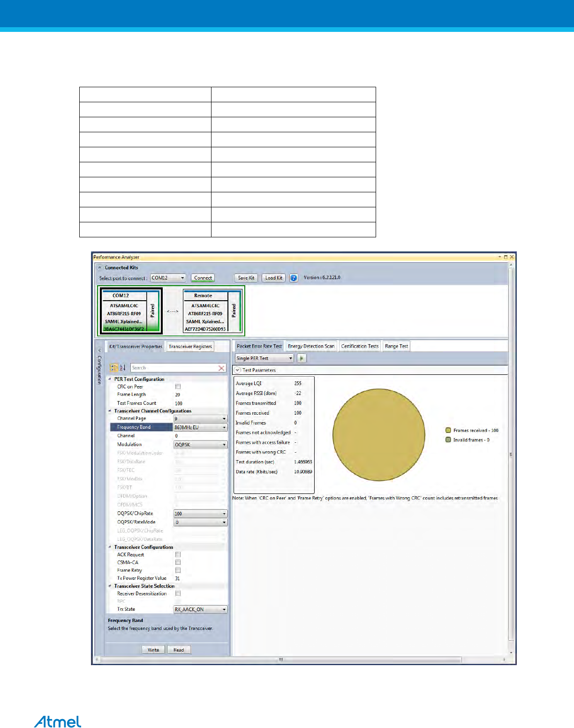Image resolution: width=574 pixels, height=728 pixels.
Task: Open the OQPSK/RateMode dropdown
Action: click(x=224, y=522)
